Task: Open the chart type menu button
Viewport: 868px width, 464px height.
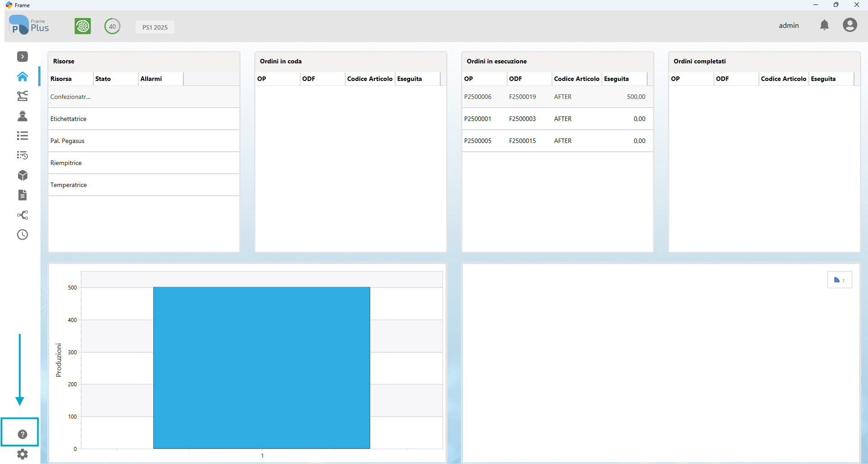Action: click(840, 280)
